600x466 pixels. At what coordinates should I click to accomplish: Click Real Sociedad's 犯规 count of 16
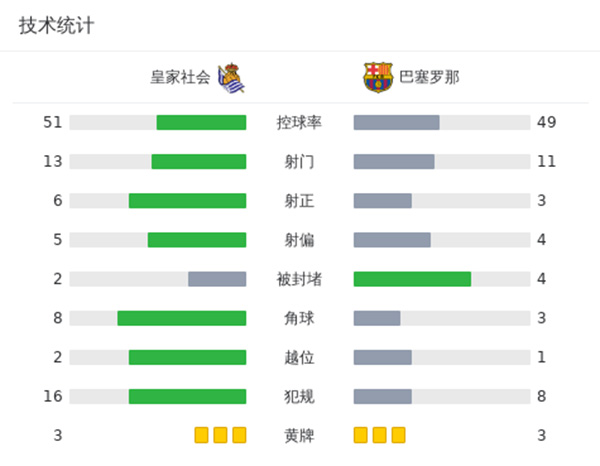[53, 396]
